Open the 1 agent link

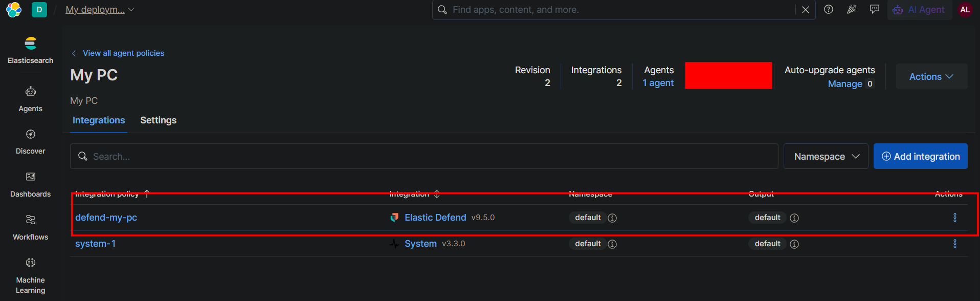click(658, 83)
